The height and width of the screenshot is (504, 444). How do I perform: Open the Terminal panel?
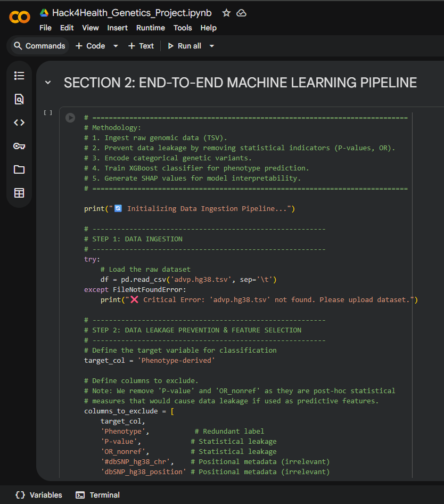[x=97, y=495]
